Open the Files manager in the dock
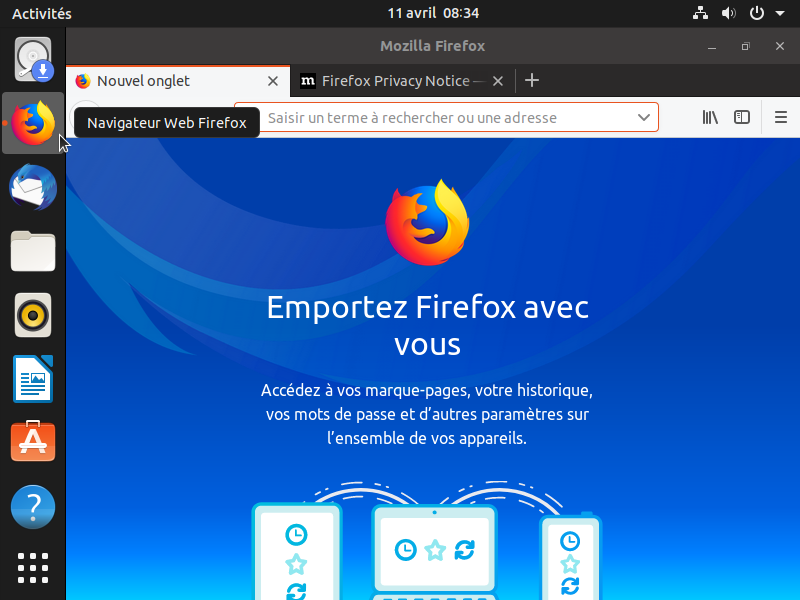The width and height of the screenshot is (800, 600). [33, 251]
